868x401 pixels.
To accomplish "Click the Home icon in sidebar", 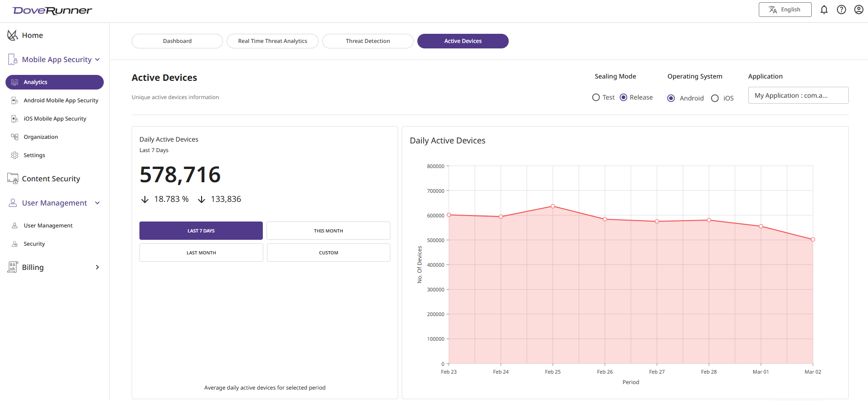I will tap(12, 35).
